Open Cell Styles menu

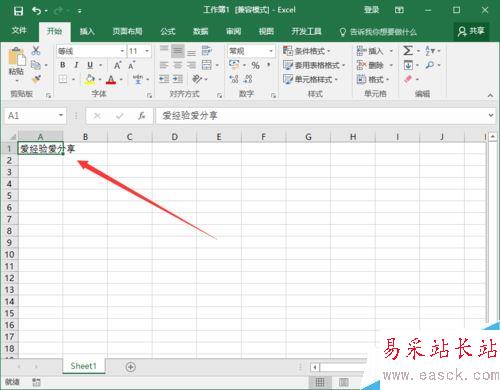pyautogui.click(x=310, y=79)
